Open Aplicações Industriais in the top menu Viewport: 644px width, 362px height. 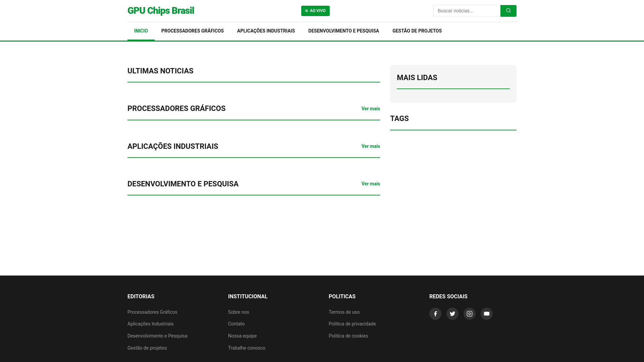[266, 31]
